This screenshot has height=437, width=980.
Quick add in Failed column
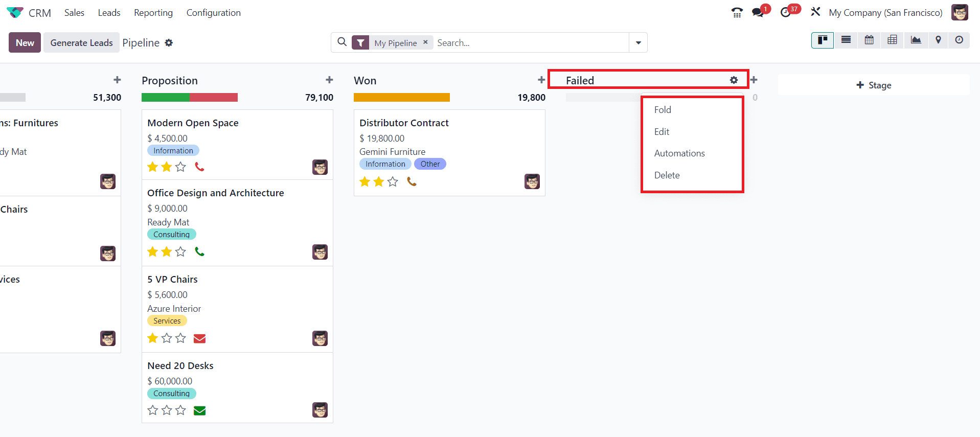coord(754,80)
